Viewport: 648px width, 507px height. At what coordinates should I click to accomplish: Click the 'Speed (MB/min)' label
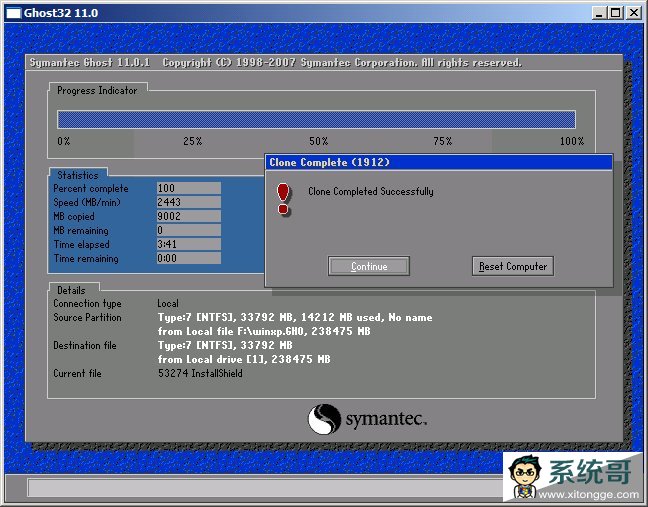point(87,202)
